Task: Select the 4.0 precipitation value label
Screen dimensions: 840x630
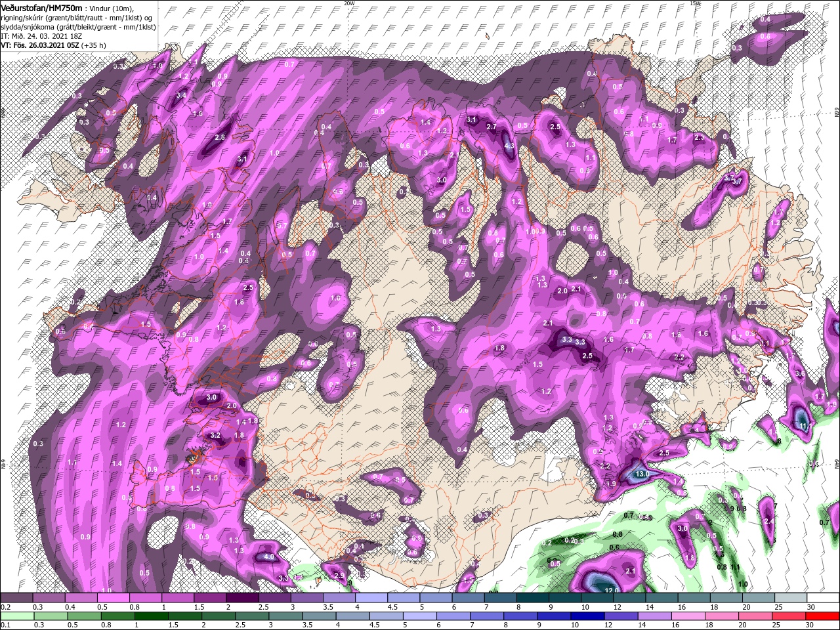Action: (x=268, y=556)
